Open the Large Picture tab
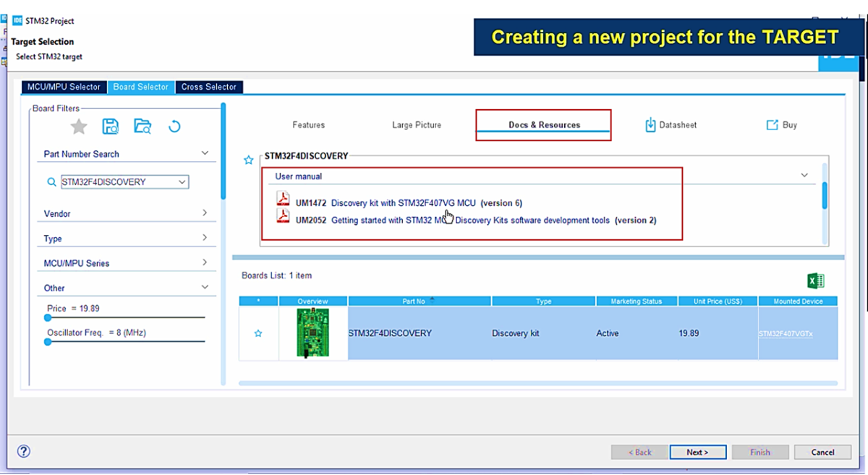 pos(417,125)
